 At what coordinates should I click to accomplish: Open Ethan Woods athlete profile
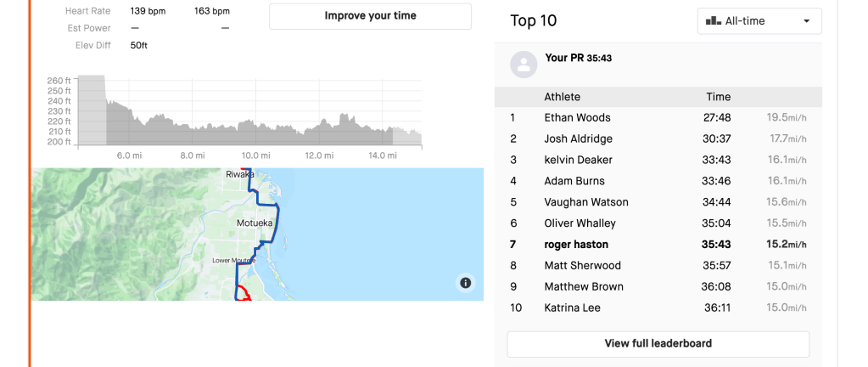[x=577, y=118]
